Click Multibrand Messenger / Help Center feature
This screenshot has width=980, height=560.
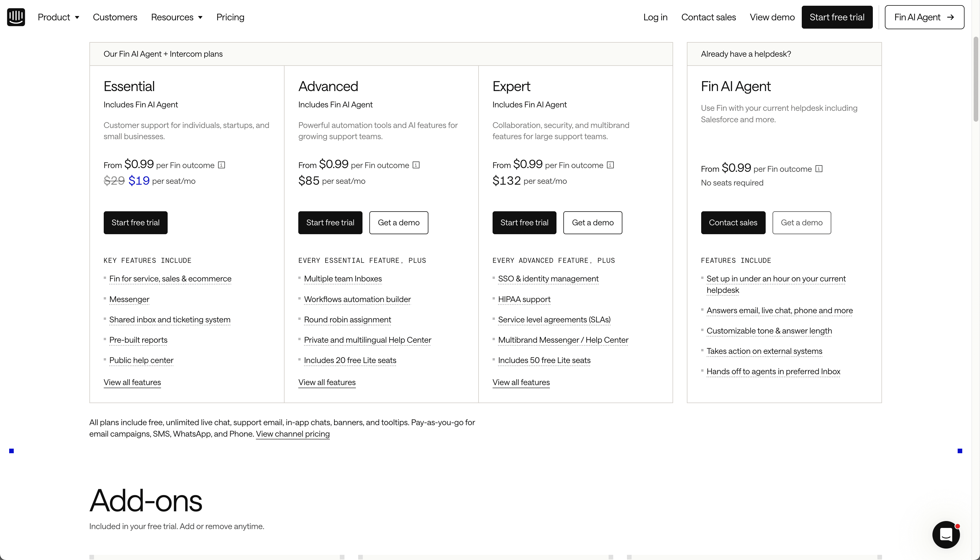pos(563,340)
